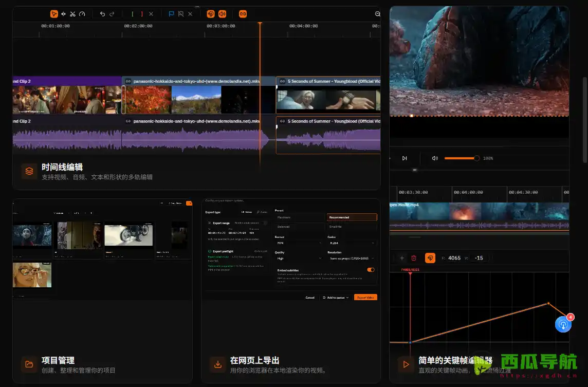Choose the Recommended preset
The height and width of the screenshot is (387, 588).
(352, 217)
